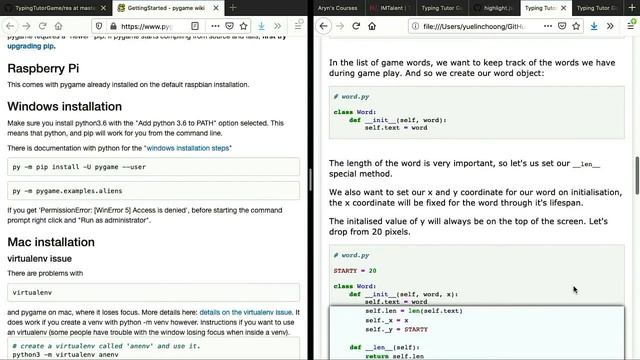Follow details on the virtualenv issue link
This screenshot has width=640, height=360.
tap(246, 312)
